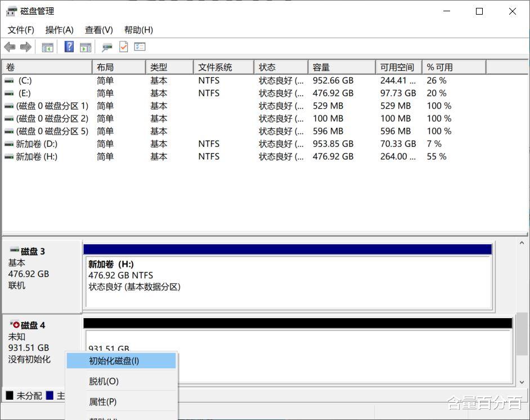This screenshot has height=420, width=530.
Task: Open Help via blue question-mark icon
Action: (69, 47)
